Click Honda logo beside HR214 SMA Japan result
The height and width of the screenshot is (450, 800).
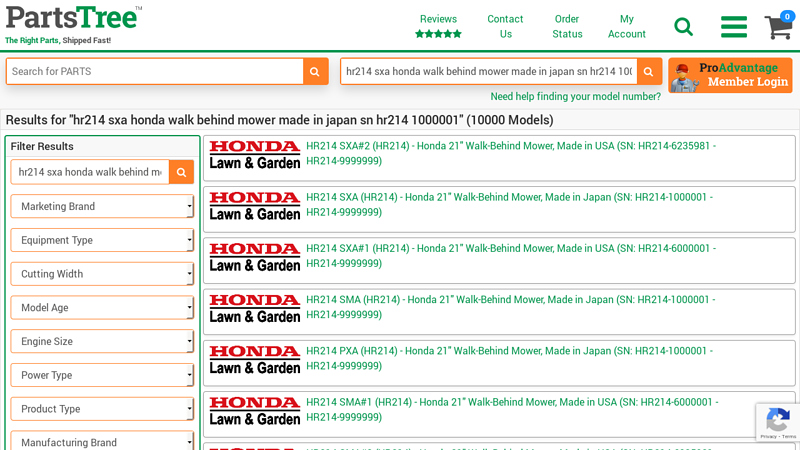255,309
